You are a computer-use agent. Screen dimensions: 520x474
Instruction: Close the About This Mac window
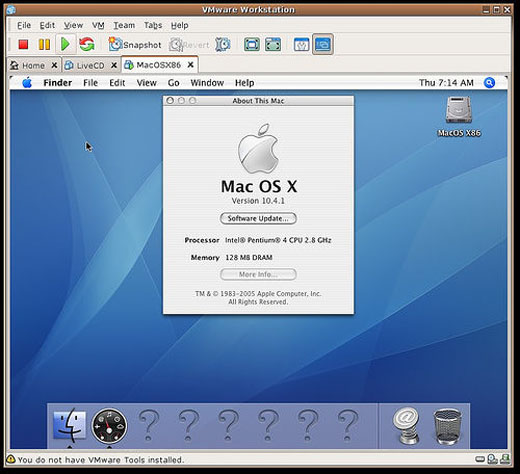coord(170,100)
